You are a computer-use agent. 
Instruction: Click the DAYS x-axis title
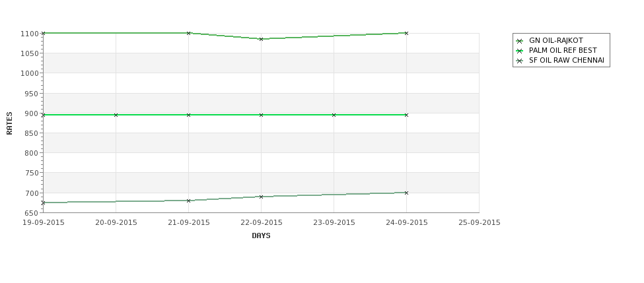[261, 236]
